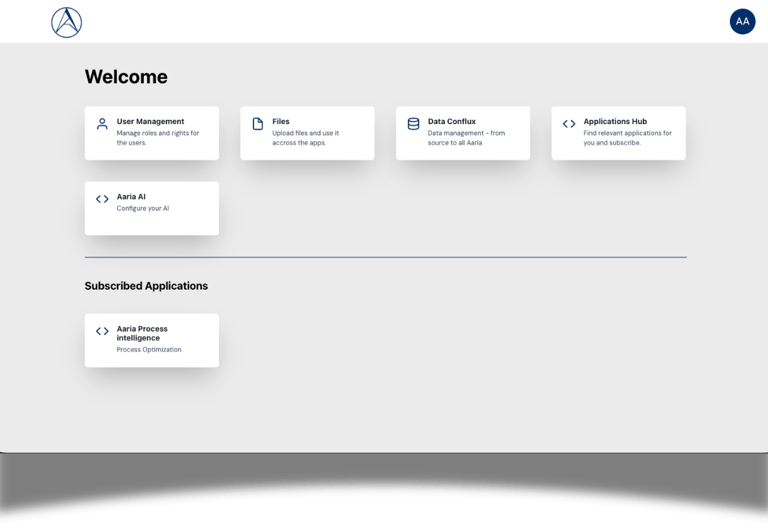Open the Data Conflux title
The image size is (768, 529).
click(452, 121)
